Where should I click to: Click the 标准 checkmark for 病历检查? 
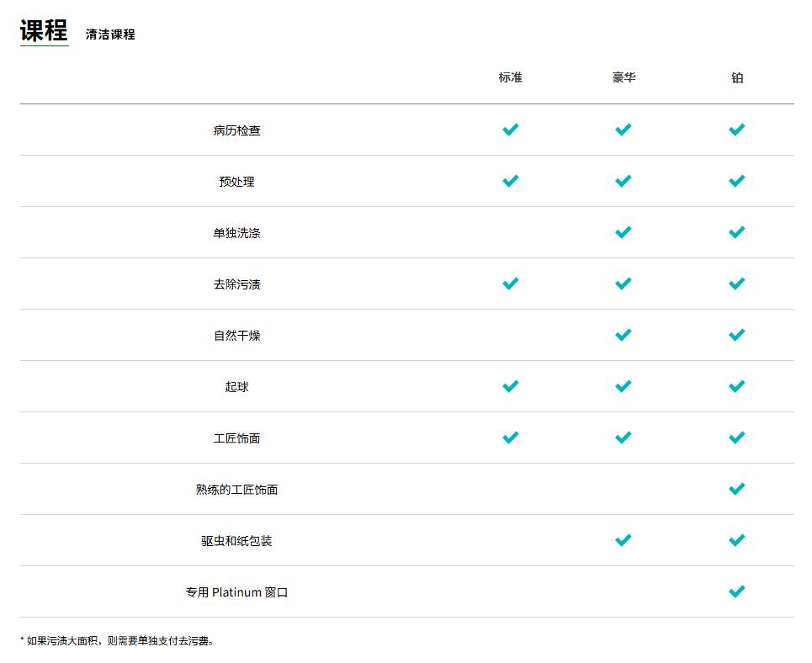pos(510,130)
